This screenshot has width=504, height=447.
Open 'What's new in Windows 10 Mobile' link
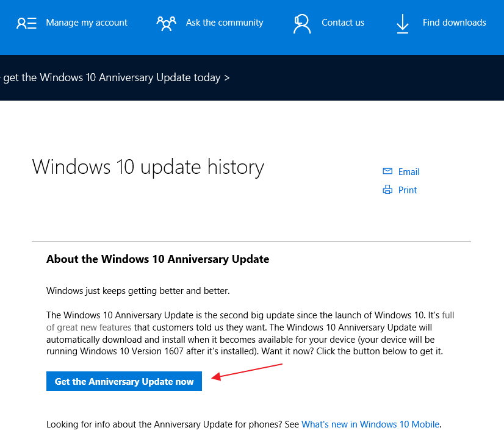370,424
